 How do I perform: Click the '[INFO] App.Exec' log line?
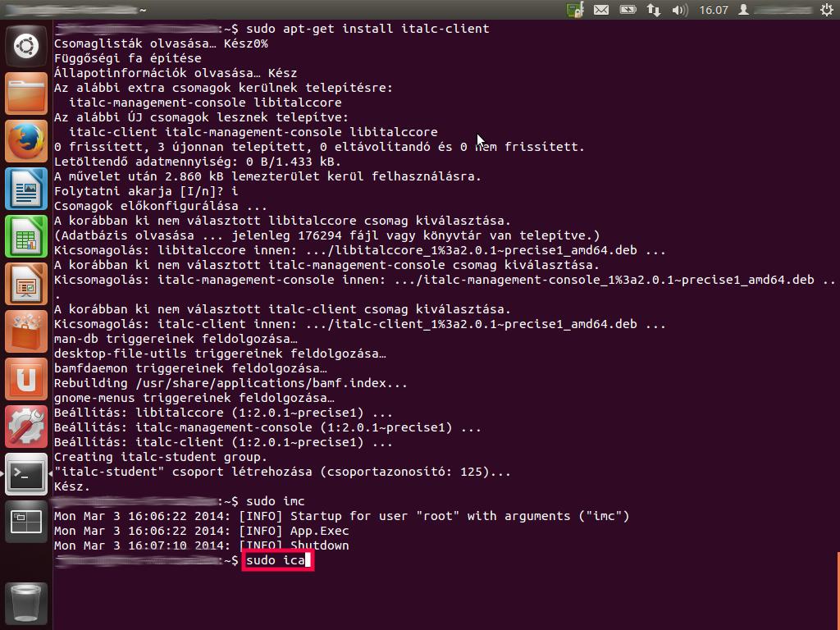202,531
